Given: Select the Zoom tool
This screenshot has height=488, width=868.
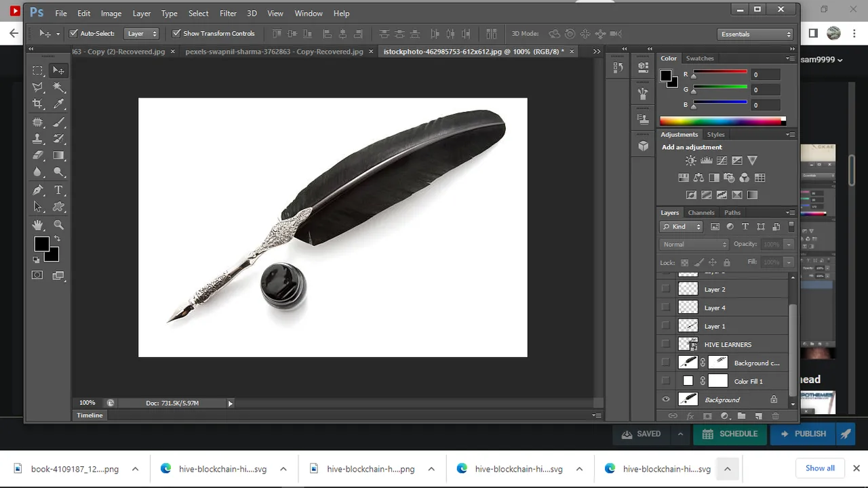Looking at the screenshot, I should [58, 225].
